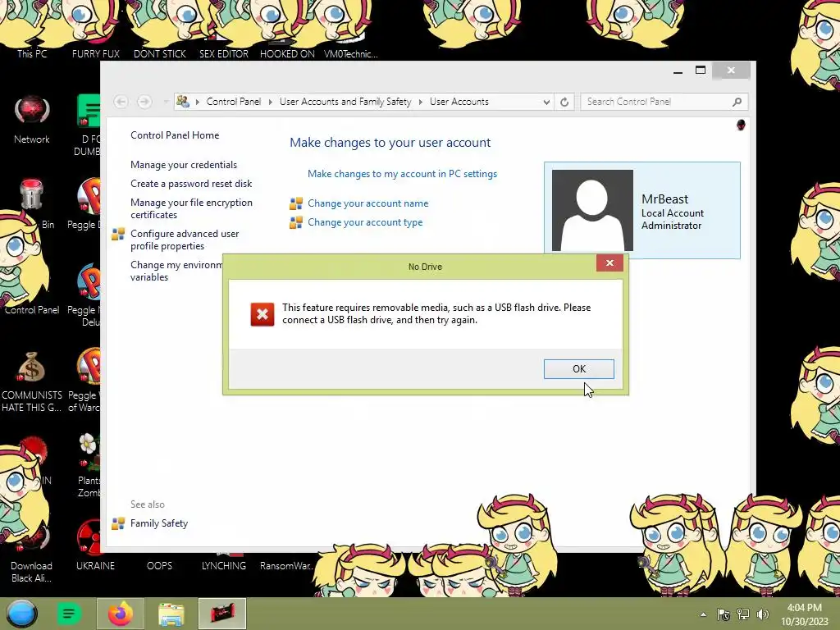Open Manage your file encryption certificates
The width and height of the screenshot is (840, 630).
tap(190, 208)
